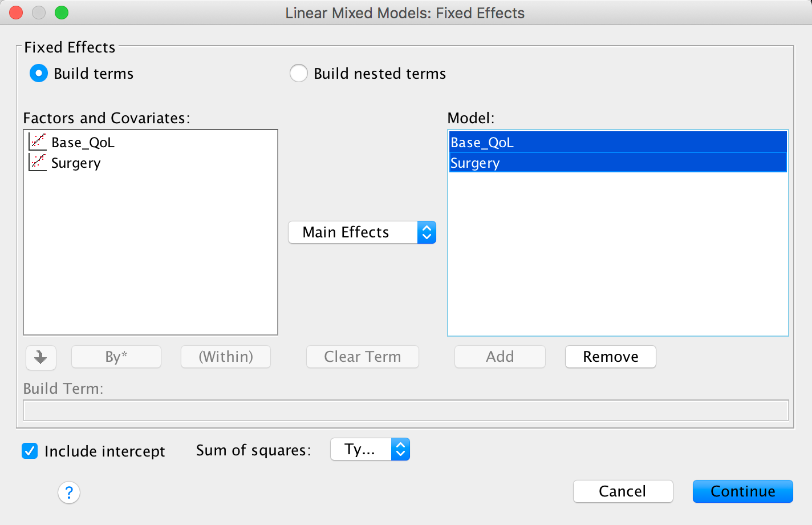Viewport: 812px width, 525px height.
Task: Click the Cancel button
Action: tap(623, 491)
